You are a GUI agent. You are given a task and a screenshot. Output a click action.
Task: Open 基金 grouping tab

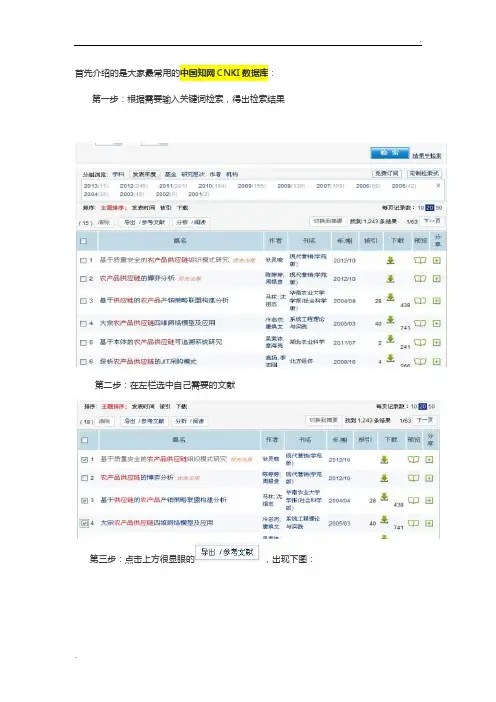171,174
